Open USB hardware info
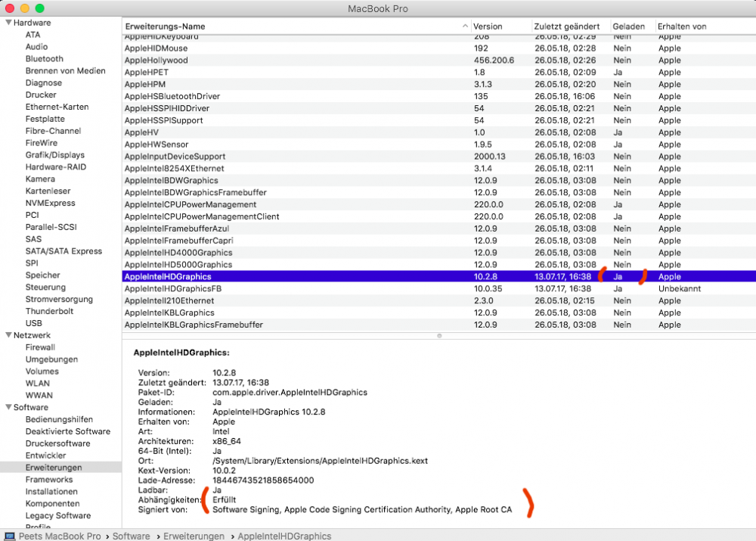 pyautogui.click(x=33, y=323)
